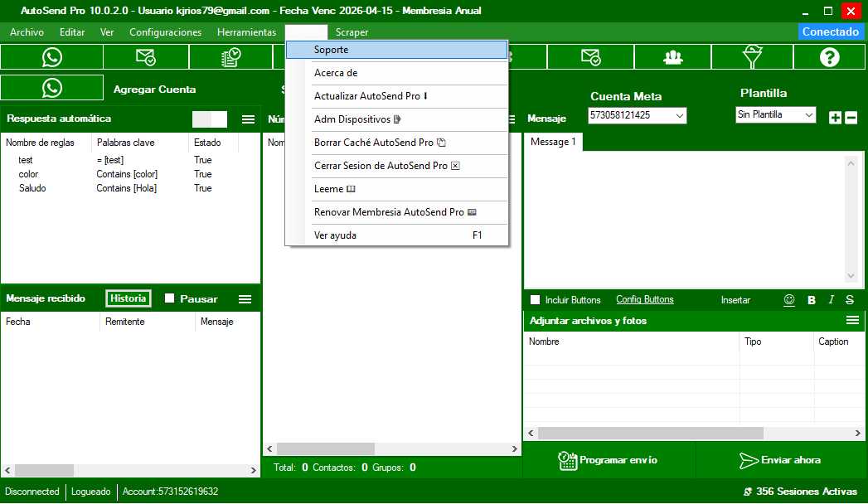Apply bold formatting to the message
Viewport: 868px width, 504px height.
pos(812,300)
